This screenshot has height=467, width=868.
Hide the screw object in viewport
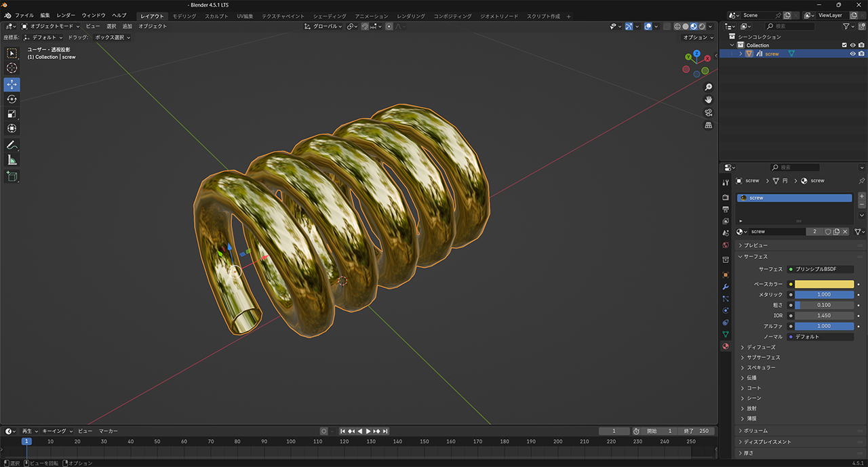coord(852,54)
